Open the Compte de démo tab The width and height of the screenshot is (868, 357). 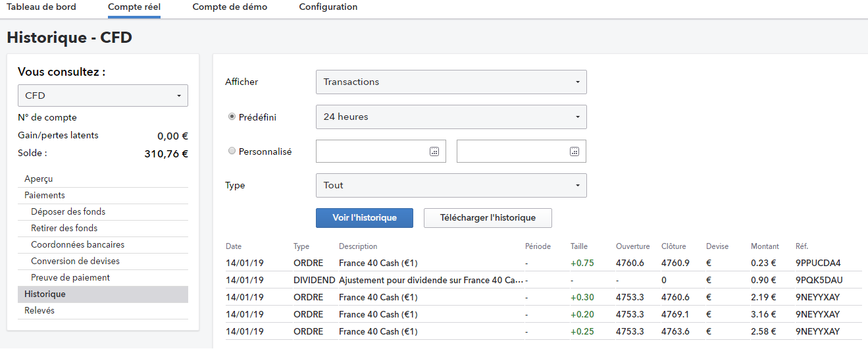tap(230, 7)
